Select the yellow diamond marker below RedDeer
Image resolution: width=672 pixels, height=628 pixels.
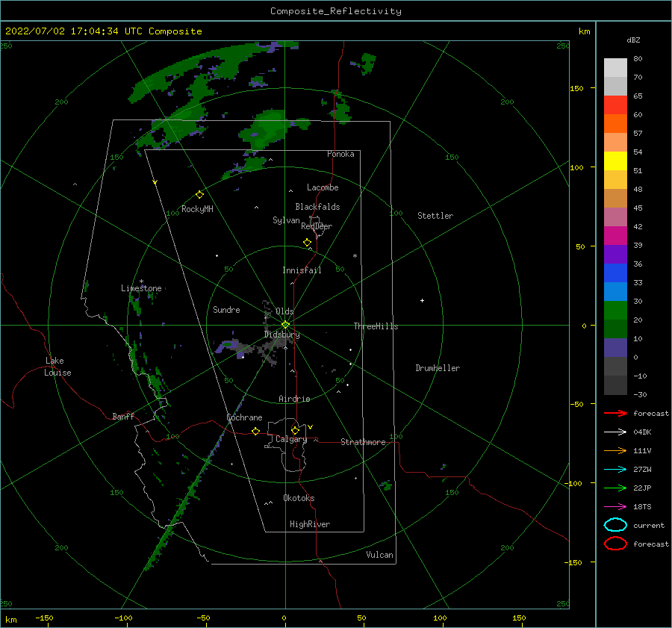[x=308, y=243]
